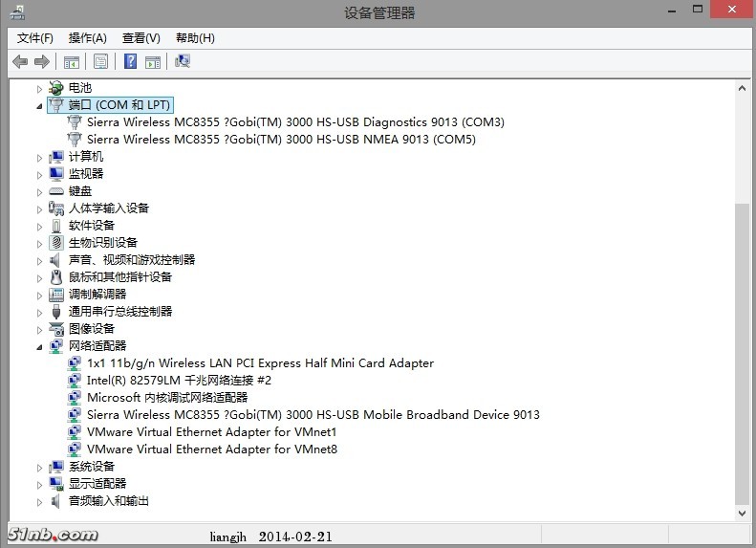Click the Forward arrow in the toolbar
The width and height of the screenshot is (756, 548).
tap(41, 62)
